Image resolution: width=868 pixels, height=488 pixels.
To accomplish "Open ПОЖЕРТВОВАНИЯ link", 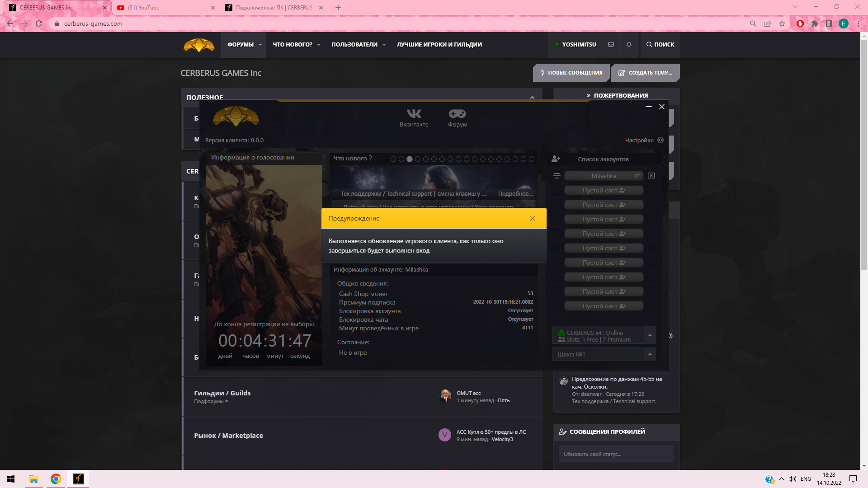I will [620, 95].
